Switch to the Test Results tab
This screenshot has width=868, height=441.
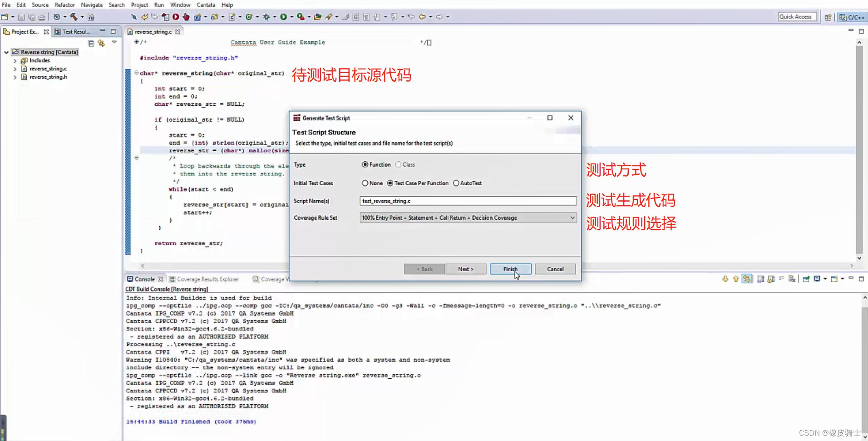(73, 32)
